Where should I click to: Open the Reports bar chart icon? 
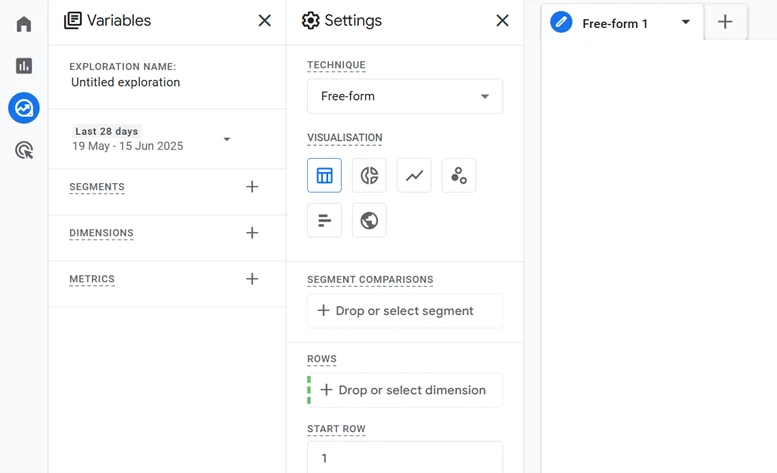click(24, 65)
